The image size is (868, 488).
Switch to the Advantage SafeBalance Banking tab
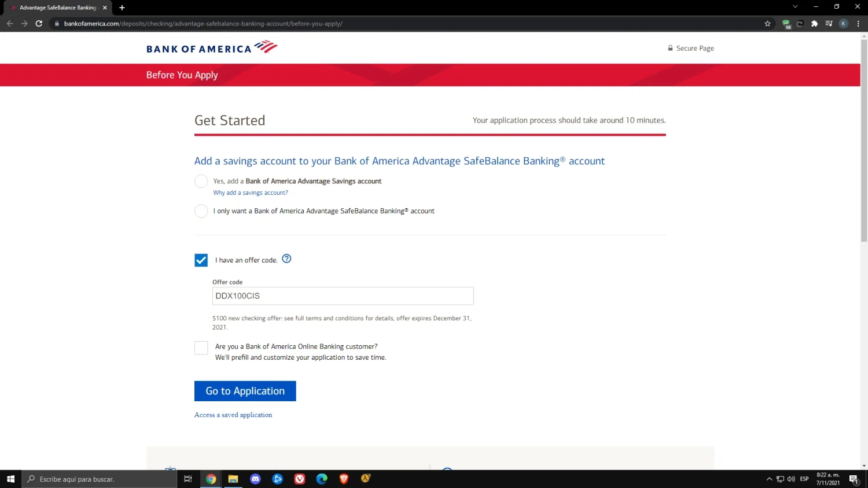pos(58,8)
